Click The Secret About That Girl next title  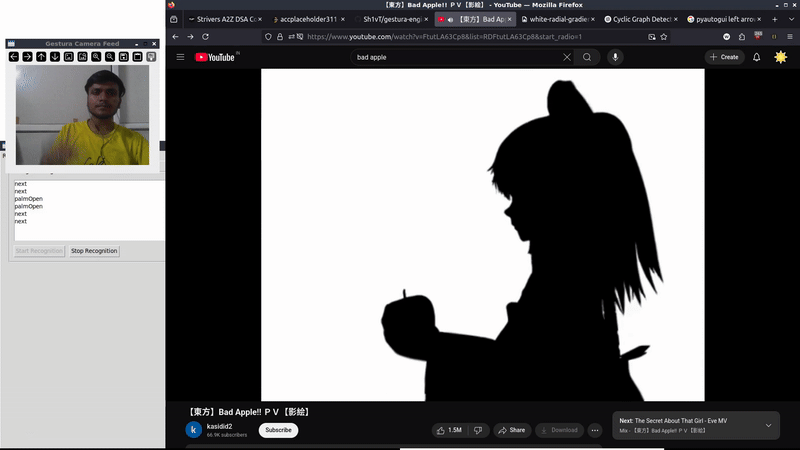681,421
